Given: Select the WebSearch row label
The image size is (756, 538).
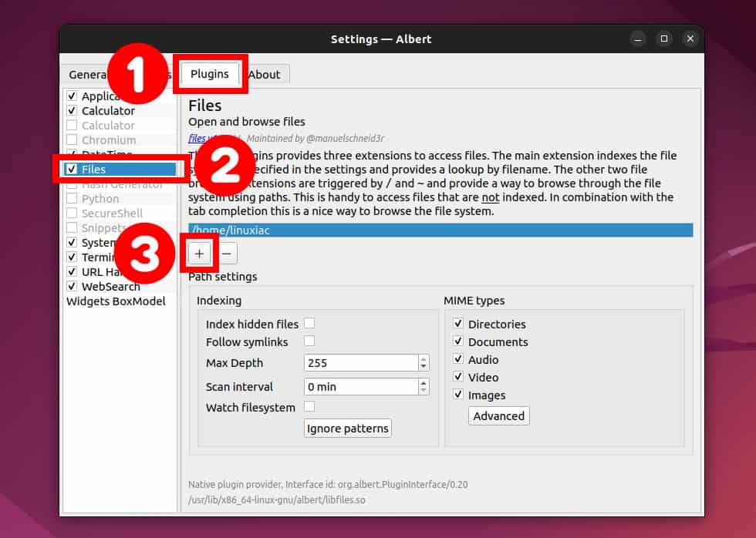Looking at the screenshot, I should click(x=111, y=286).
